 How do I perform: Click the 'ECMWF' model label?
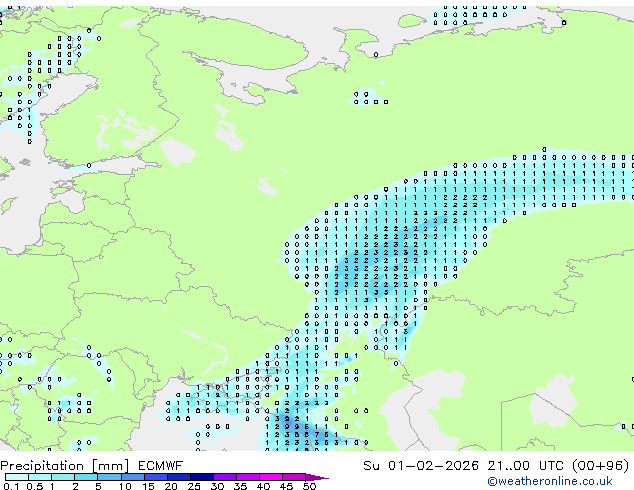[x=161, y=466]
